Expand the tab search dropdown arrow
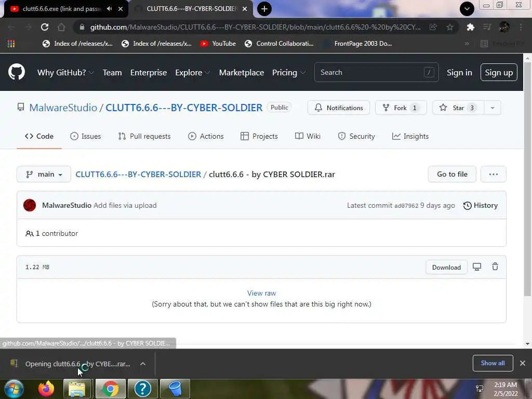 [467, 9]
